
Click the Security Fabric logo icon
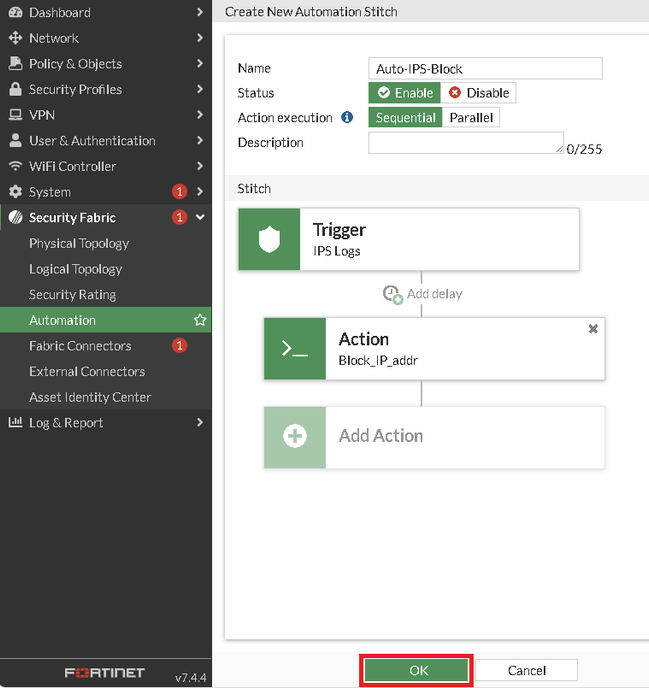pyautogui.click(x=15, y=217)
